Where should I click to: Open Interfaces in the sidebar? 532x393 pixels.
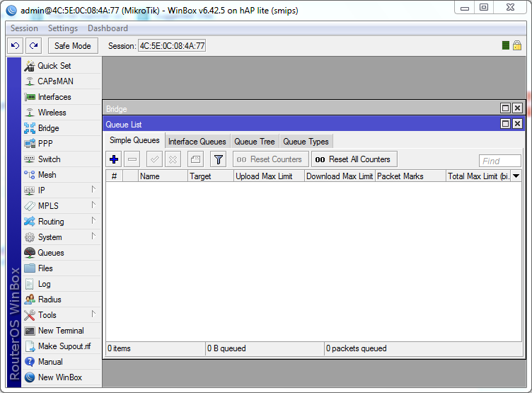tap(62, 97)
